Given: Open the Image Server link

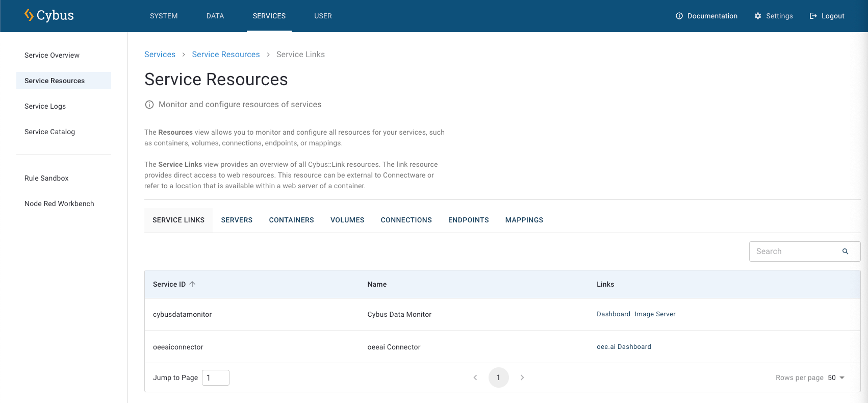Looking at the screenshot, I should click(x=655, y=314).
